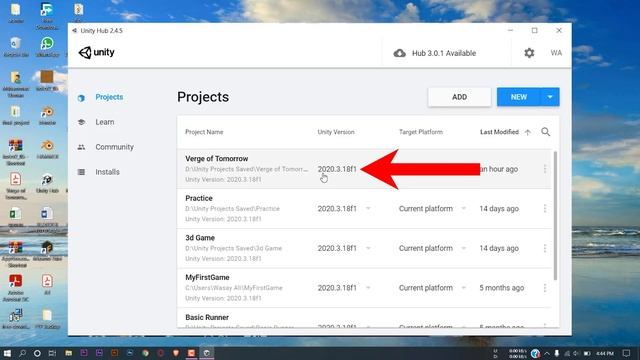Image resolution: width=640 pixels, height=360 pixels.
Task: Open the MyFirstGame project
Action: [207, 277]
